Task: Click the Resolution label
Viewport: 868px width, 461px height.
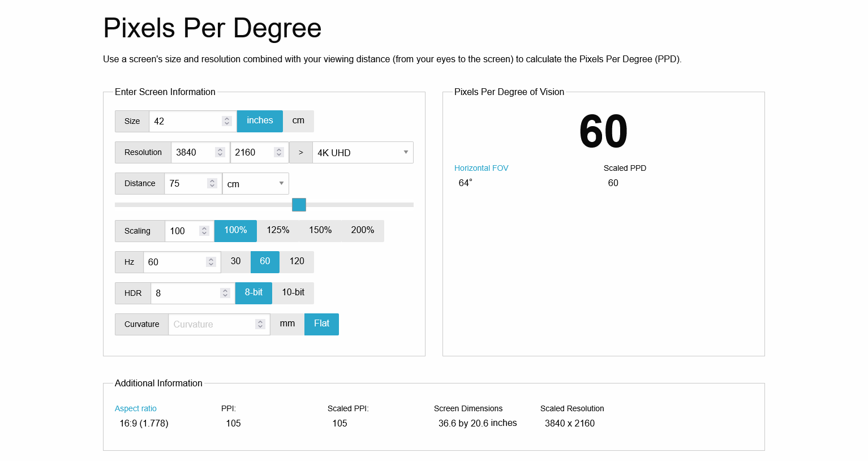Action: pos(143,152)
